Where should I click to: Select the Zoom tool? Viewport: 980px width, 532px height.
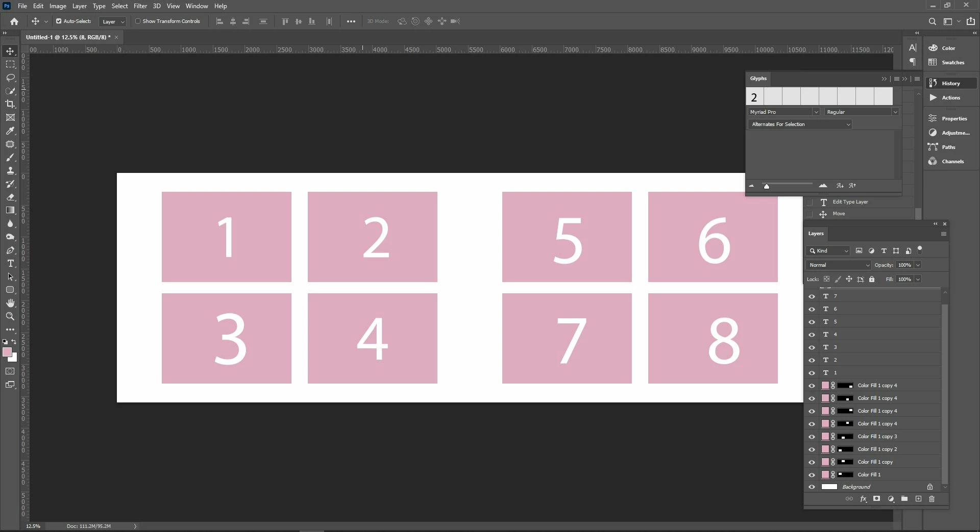pos(10,316)
